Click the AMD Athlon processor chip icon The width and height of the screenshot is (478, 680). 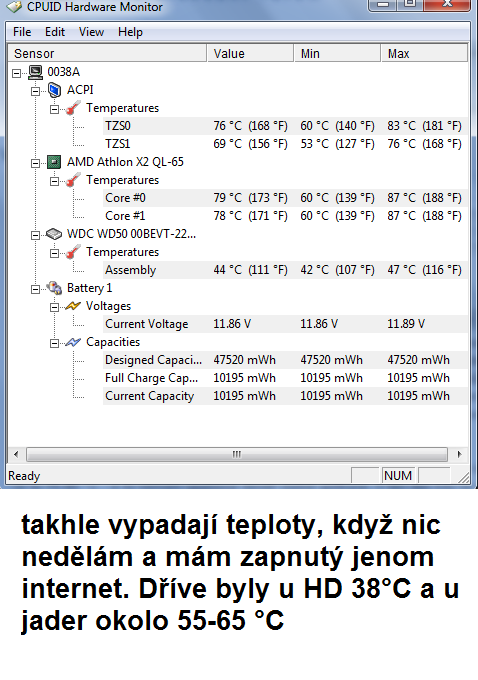(x=54, y=162)
